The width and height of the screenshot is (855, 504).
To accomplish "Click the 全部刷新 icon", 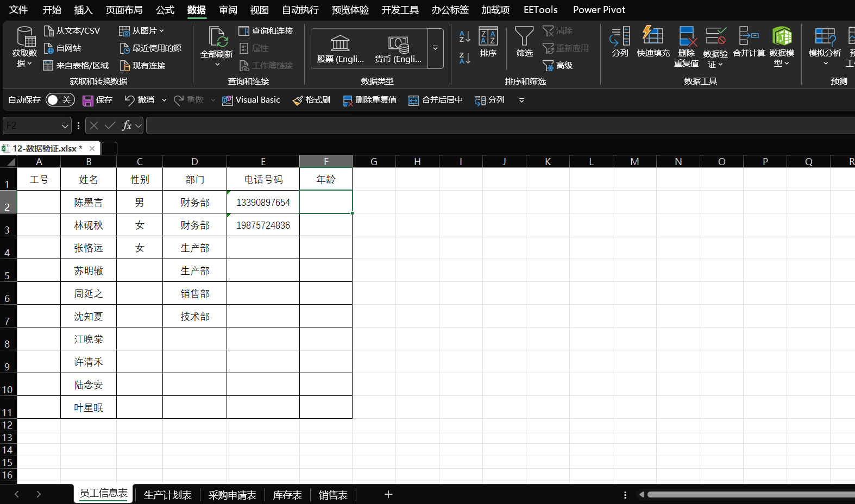I will pyautogui.click(x=217, y=36).
